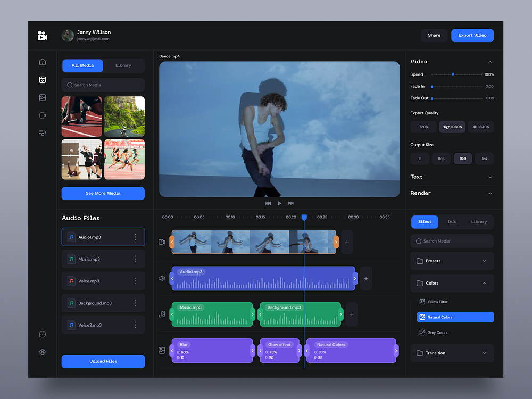Switch export quality to 4k 3840p
Image resolution: width=532 pixels, height=399 pixels.
click(481, 127)
